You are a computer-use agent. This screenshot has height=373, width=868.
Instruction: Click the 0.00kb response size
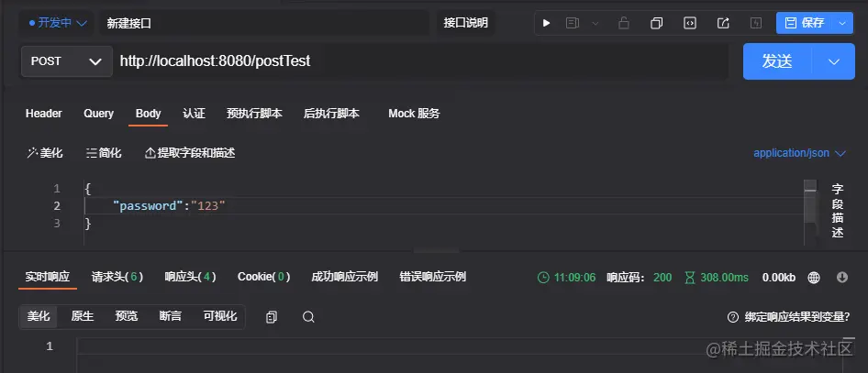779,278
